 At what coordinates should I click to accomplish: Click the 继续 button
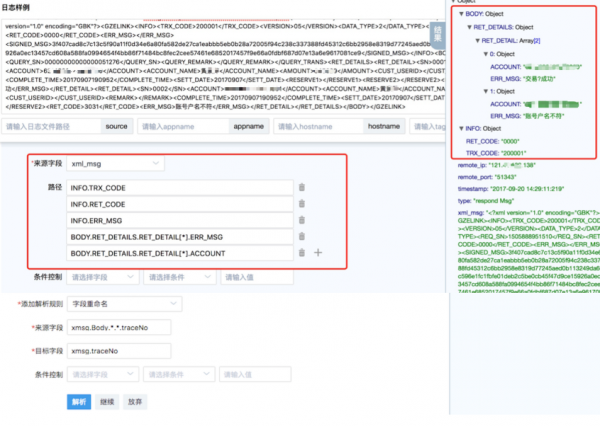pyautogui.click(x=107, y=401)
